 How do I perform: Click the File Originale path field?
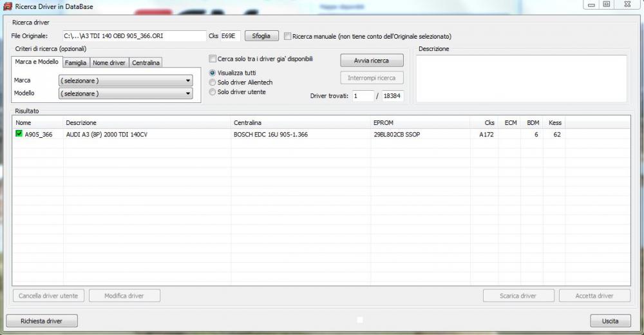coord(133,36)
